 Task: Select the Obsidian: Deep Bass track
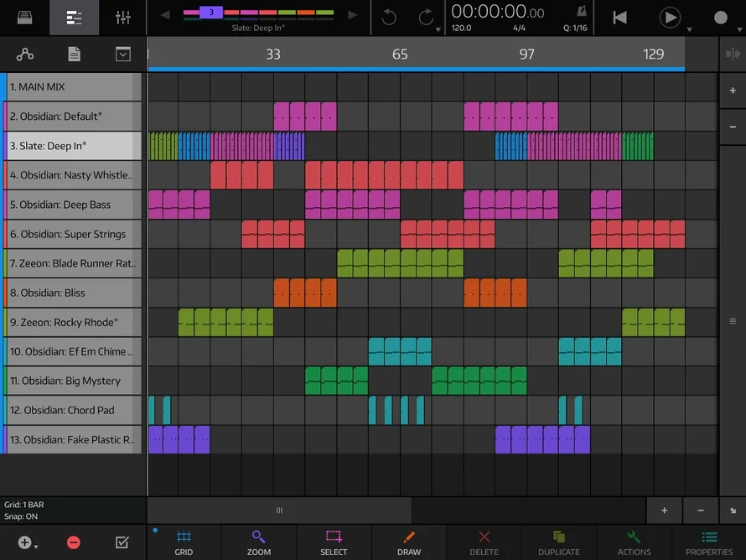(x=72, y=205)
